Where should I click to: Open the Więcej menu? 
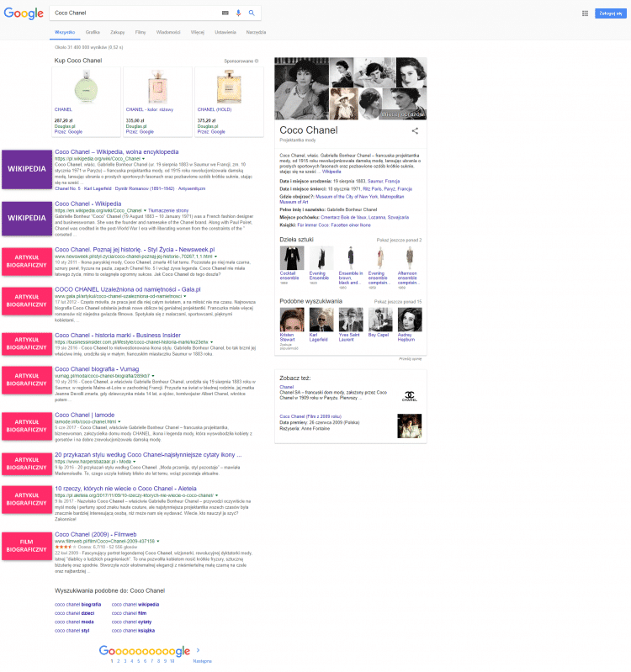pos(198,32)
